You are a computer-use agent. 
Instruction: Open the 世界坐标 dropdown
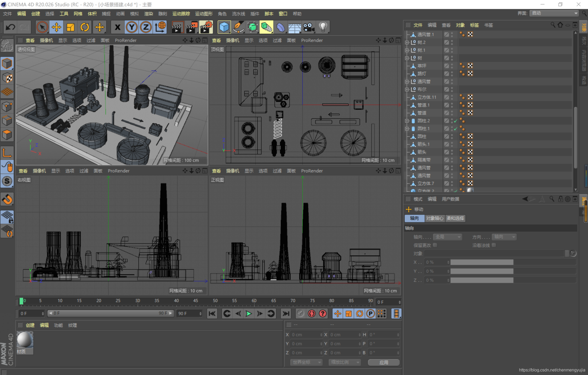306,362
